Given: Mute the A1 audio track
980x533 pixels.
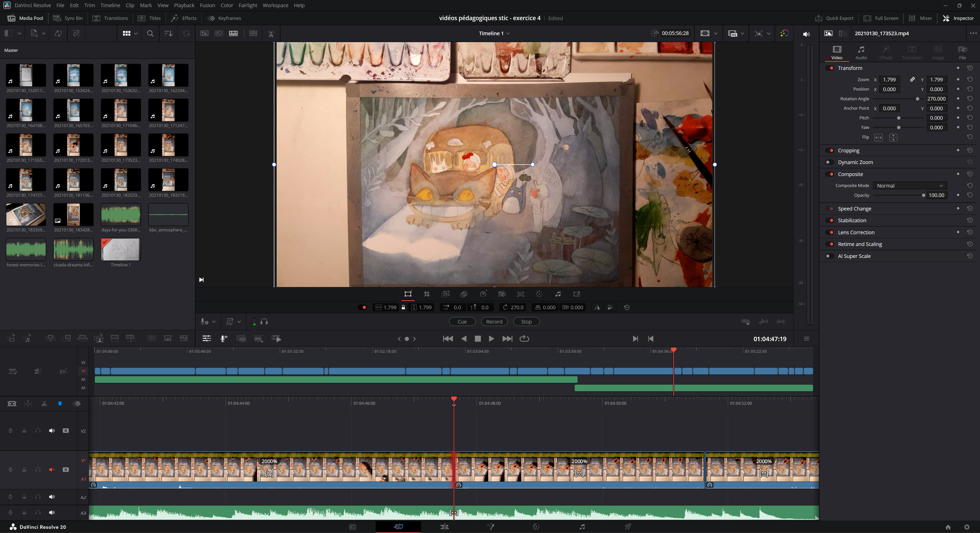Looking at the screenshot, I should tap(52, 469).
